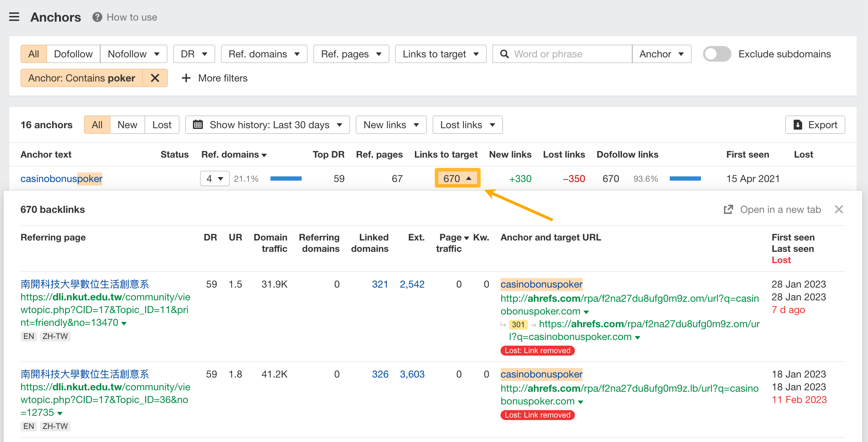Viewport: 868px width, 442px height.
Task: Click the hamburger menu icon top-left
Action: coord(14,16)
